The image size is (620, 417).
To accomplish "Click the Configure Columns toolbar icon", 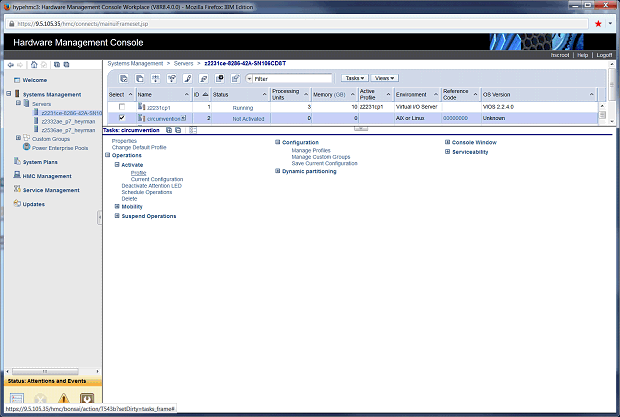I will pos(219,79).
